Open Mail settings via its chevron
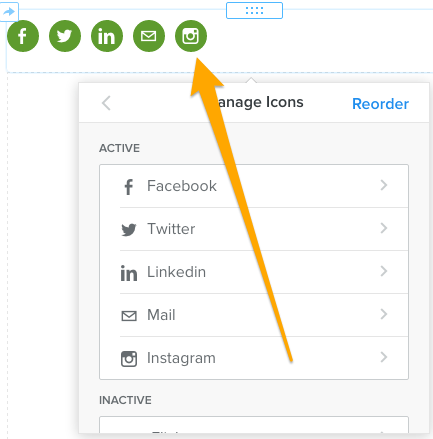 pos(384,314)
